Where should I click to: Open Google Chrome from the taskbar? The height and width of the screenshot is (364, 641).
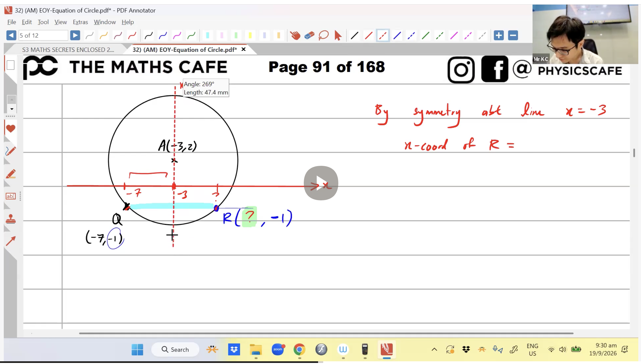point(299,350)
